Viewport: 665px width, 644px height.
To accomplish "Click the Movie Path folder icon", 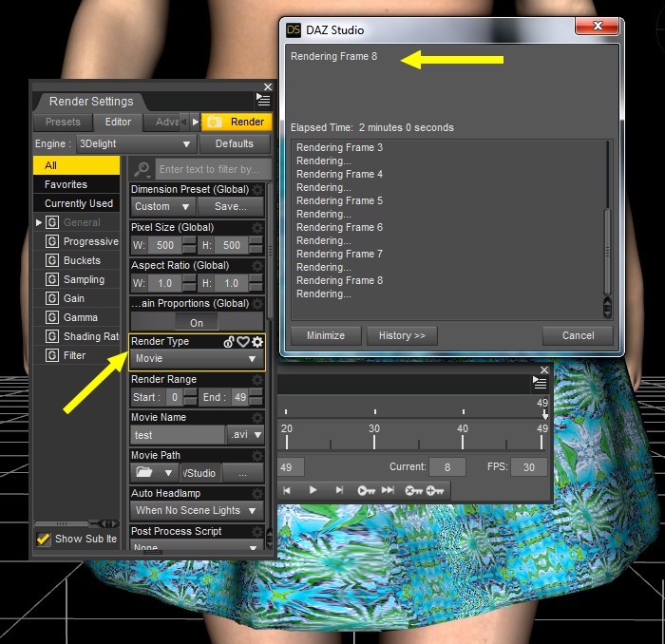I will pos(144,472).
